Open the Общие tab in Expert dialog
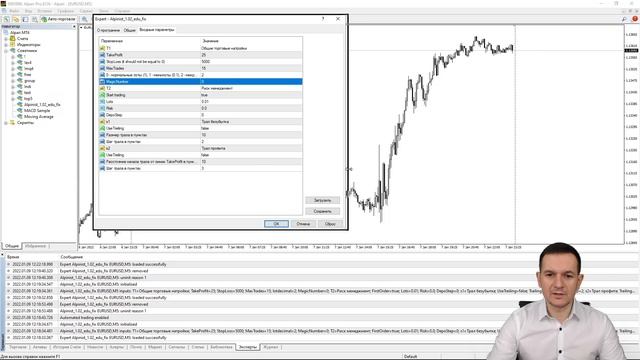640x360 pixels. click(x=129, y=30)
